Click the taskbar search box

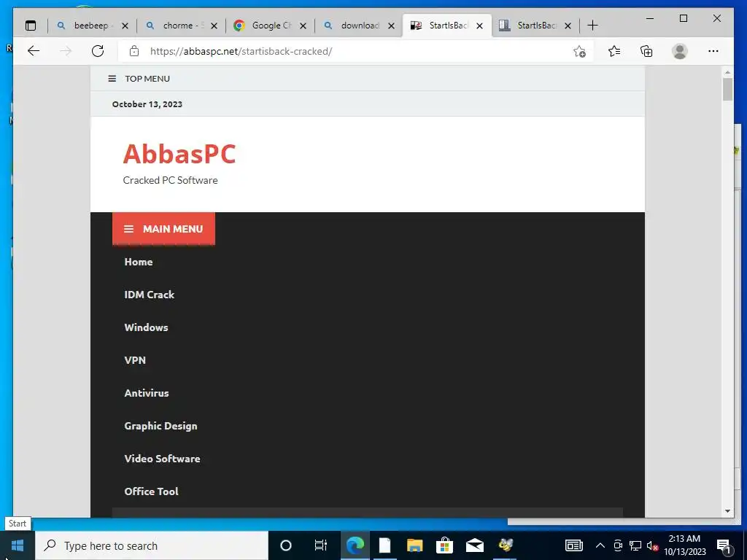152,545
